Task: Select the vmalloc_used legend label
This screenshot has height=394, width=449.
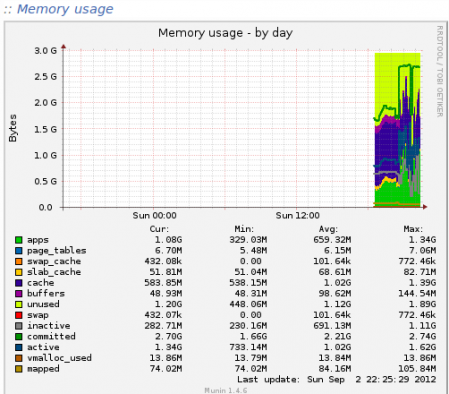Action: point(59,358)
